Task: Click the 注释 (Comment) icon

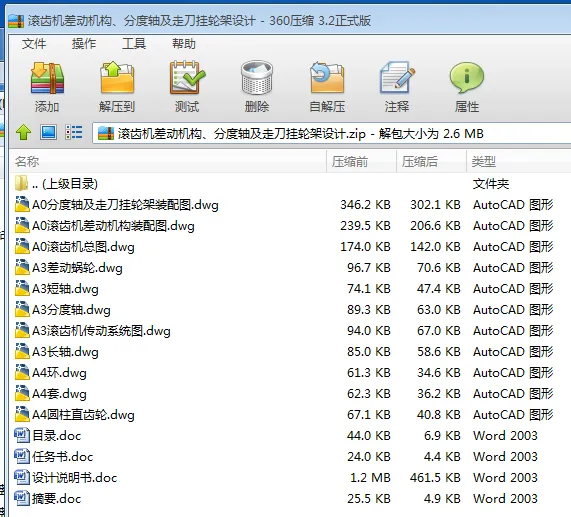Action: point(397,78)
